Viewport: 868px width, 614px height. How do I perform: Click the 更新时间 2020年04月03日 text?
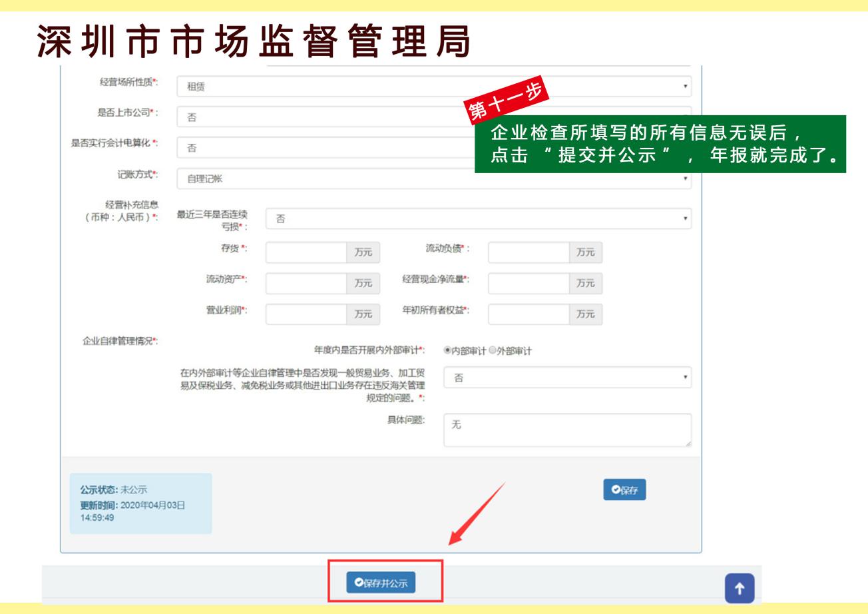click(132, 510)
